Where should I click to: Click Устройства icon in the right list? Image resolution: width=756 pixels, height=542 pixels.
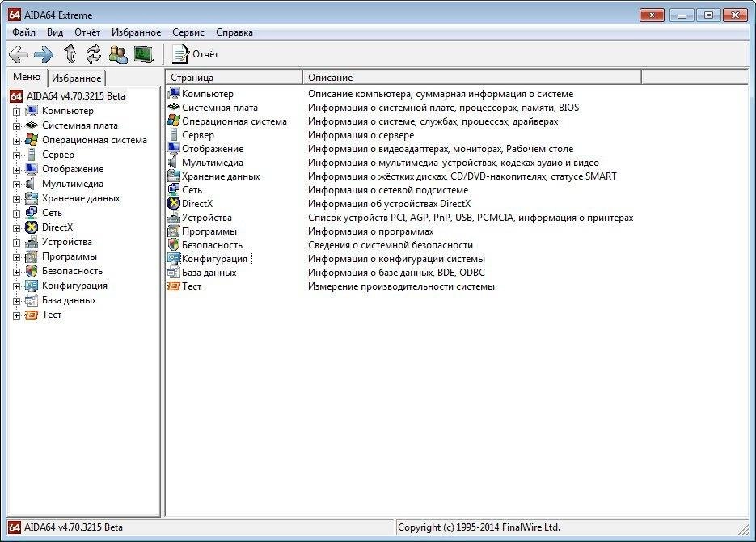pos(174,218)
